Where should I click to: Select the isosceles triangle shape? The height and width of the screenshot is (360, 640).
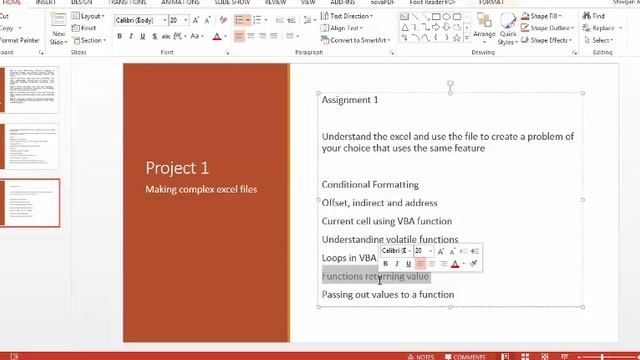click(404, 27)
